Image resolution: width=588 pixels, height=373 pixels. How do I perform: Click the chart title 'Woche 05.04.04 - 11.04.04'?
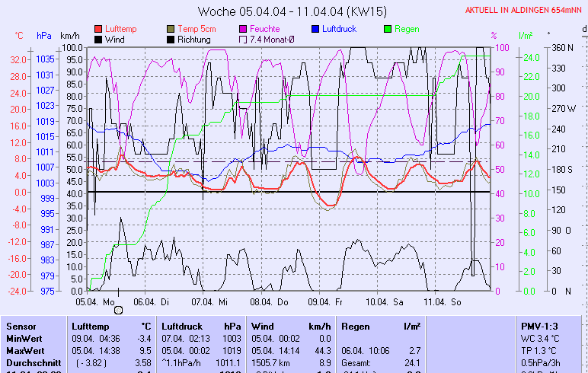pyautogui.click(x=292, y=11)
